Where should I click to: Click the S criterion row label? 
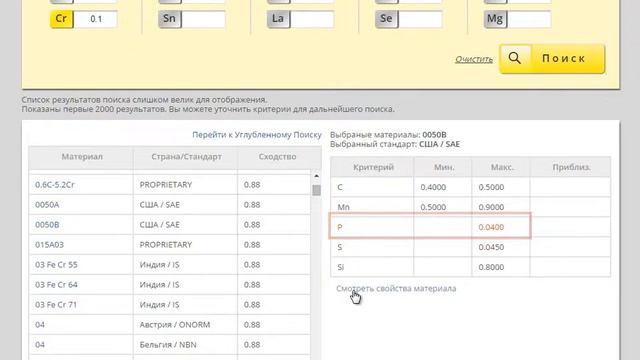click(x=340, y=247)
